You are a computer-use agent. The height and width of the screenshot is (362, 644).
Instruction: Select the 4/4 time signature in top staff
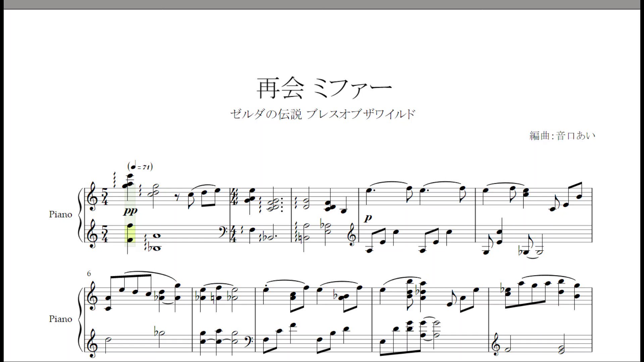(x=233, y=197)
